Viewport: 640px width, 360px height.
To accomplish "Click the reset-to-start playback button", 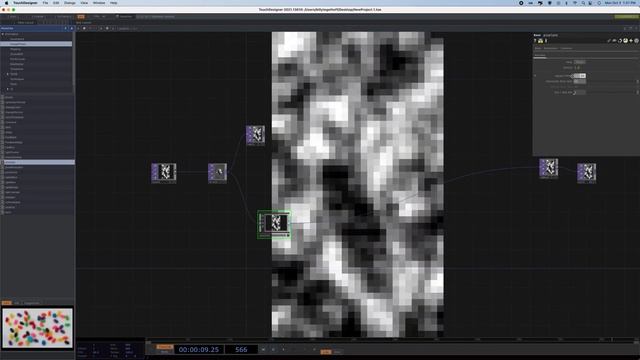I will (x=263, y=349).
